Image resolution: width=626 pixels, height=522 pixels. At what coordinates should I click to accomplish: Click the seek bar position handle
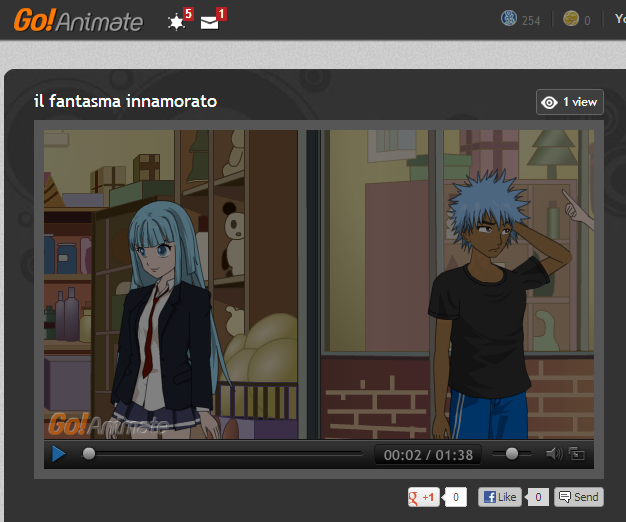pos(89,454)
